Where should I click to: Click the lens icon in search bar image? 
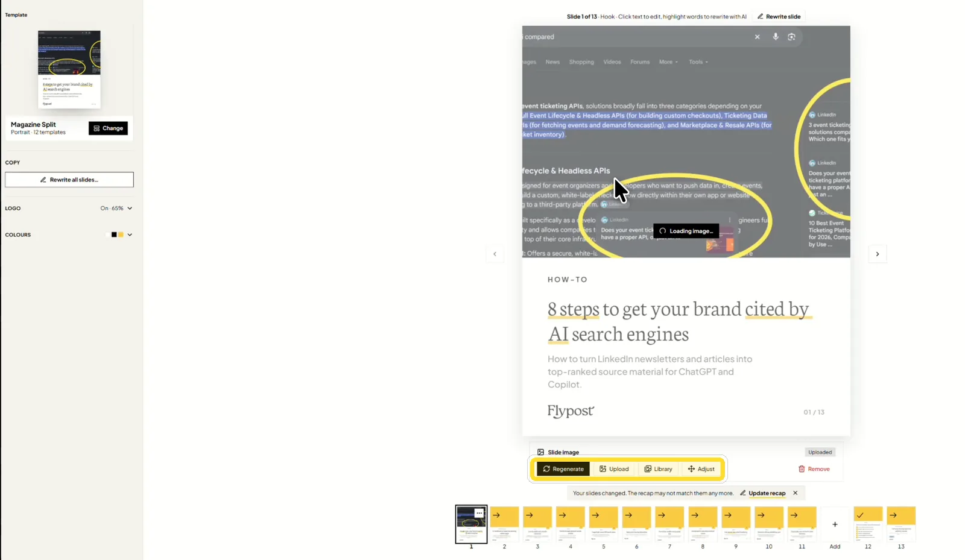(x=791, y=37)
